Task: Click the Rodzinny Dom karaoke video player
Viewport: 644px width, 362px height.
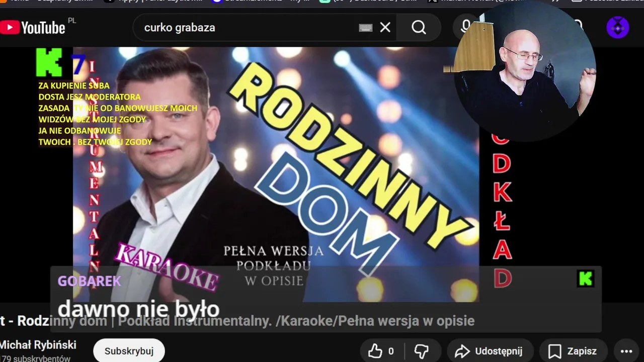Action: pyautogui.click(x=276, y=174)
